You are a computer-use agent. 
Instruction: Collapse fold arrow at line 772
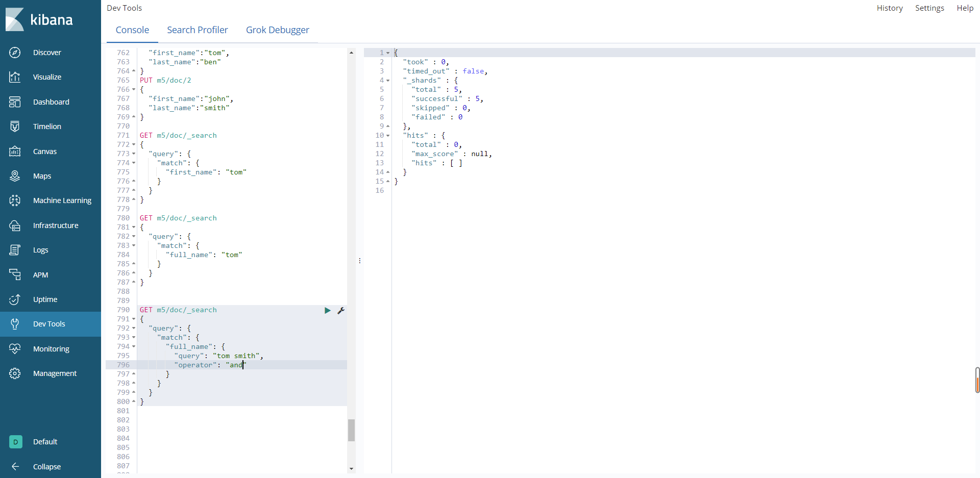pos(134,145)
